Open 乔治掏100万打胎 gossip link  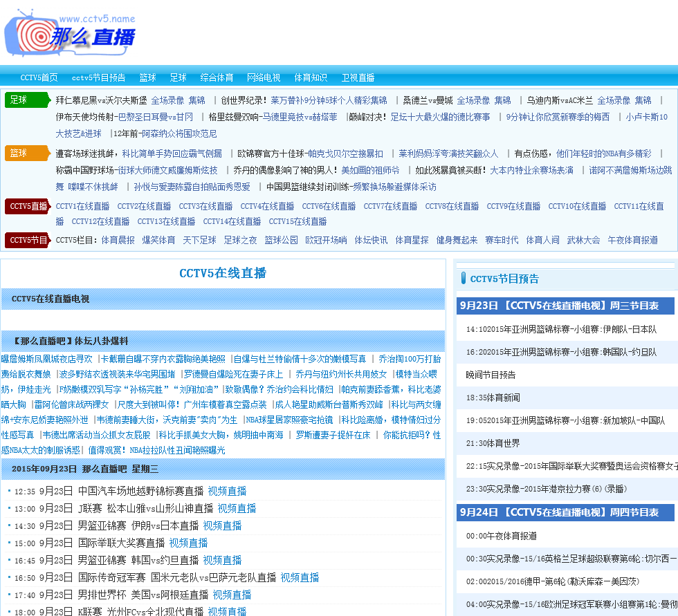point(410,359)
